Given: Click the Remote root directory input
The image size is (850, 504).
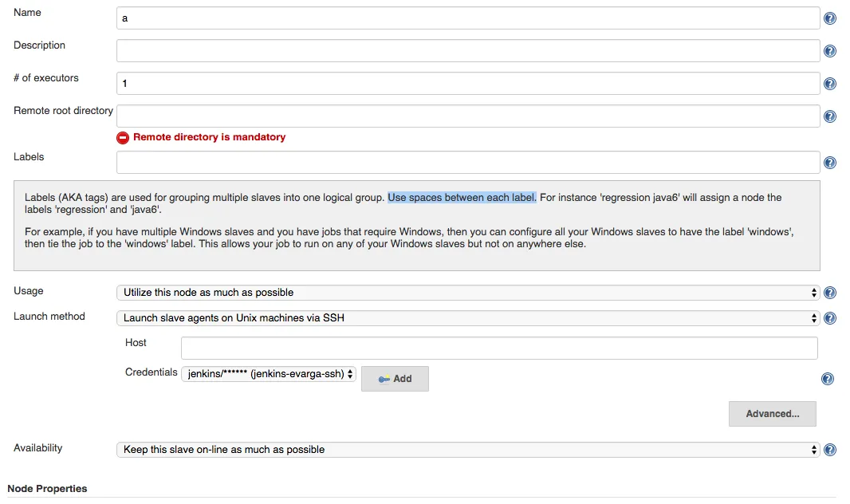Looking at the screenshot, I should [x=467, y=116].
